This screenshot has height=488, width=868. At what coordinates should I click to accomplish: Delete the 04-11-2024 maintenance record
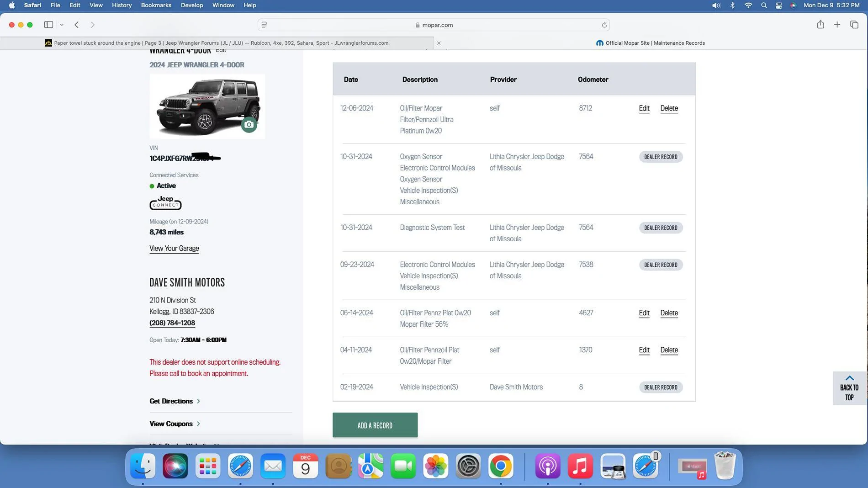(669, 350)
